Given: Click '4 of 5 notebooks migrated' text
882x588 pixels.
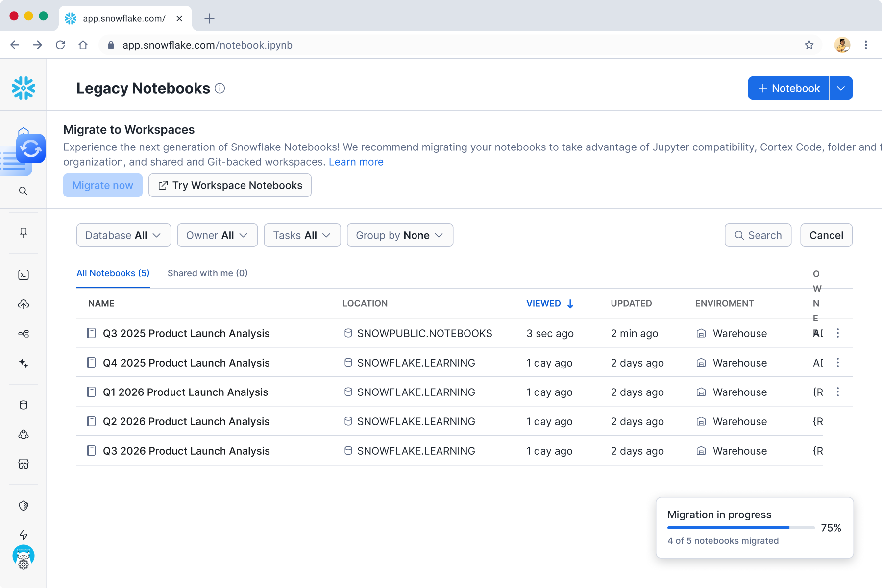Looking at the screenshot, I should [x=723, y=541].
